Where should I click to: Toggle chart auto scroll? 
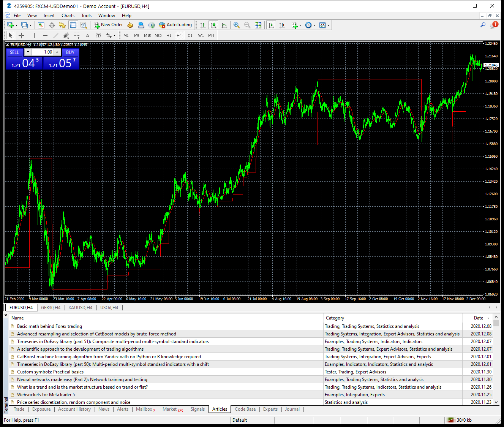click(271, 25)
